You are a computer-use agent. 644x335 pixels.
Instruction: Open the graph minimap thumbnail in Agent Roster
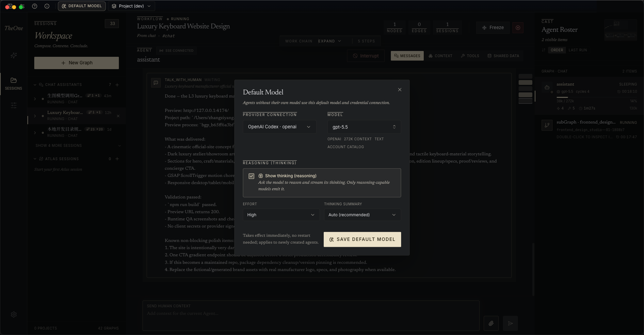pyautogui.click(x=620, y=30)
